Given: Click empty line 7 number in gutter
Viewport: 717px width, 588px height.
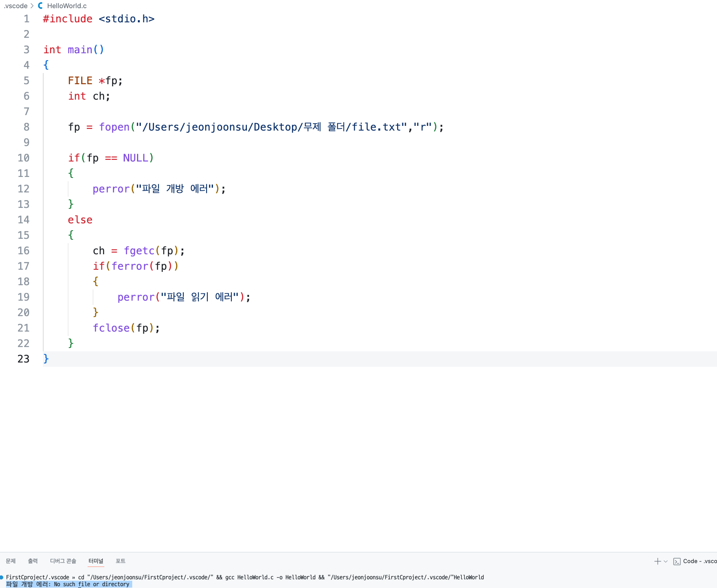Looking at the screenshot, I should tap(27, 112).
